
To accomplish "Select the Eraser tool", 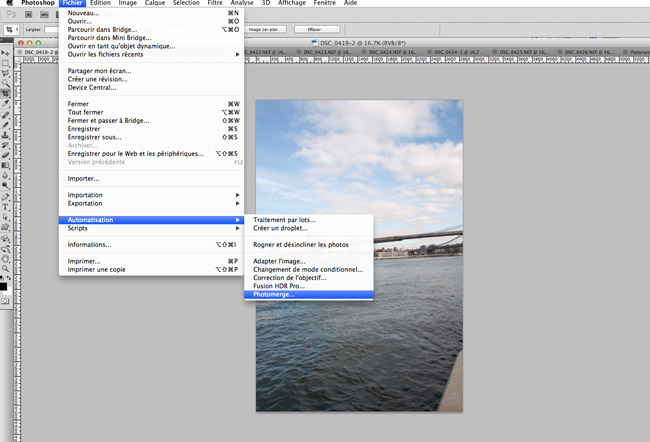I will (x=5, y=155).
